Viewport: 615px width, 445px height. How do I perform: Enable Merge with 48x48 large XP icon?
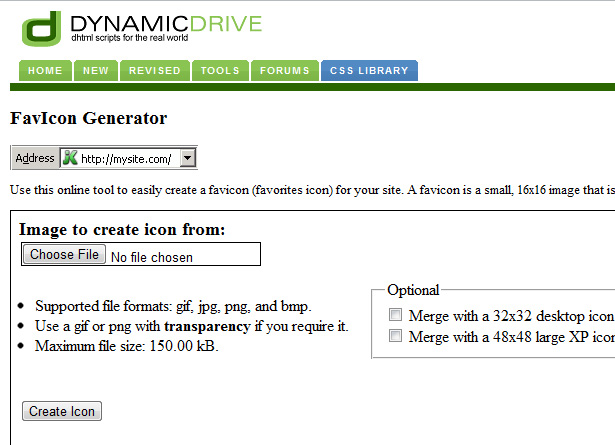395,336
